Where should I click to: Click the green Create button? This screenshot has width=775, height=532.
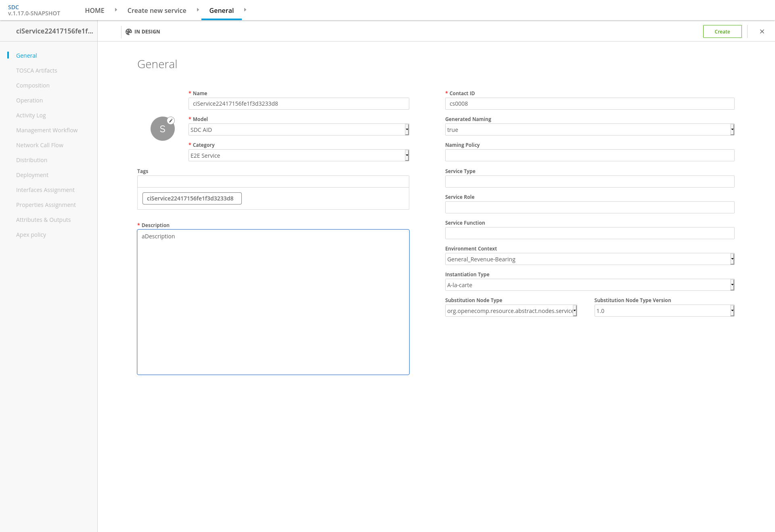722,31
